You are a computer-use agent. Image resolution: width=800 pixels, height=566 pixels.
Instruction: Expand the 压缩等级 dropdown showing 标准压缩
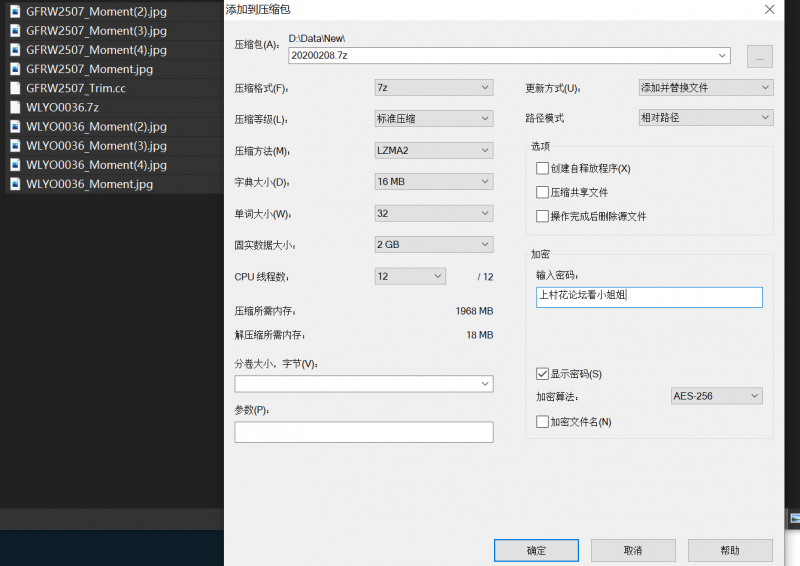(x=433, y=119)
